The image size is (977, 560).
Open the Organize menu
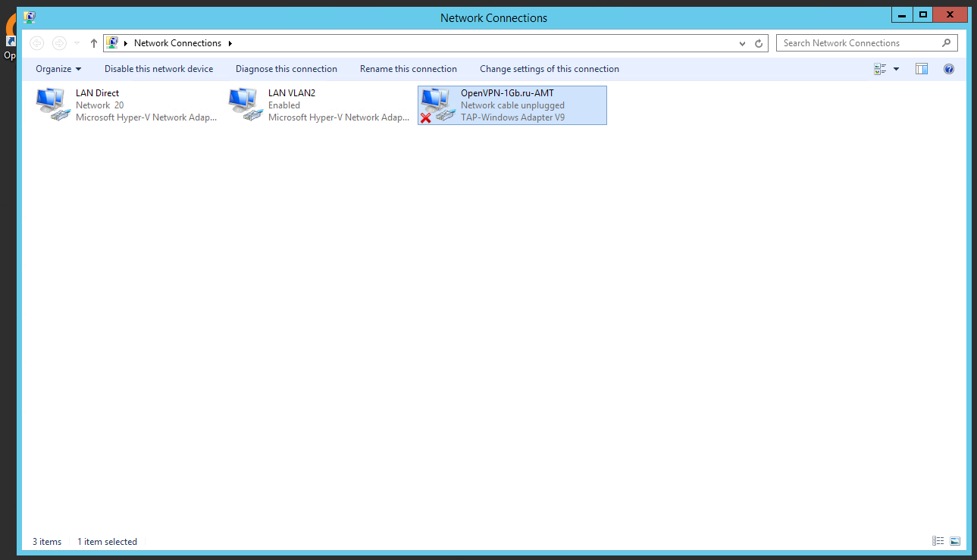(58, 69)
